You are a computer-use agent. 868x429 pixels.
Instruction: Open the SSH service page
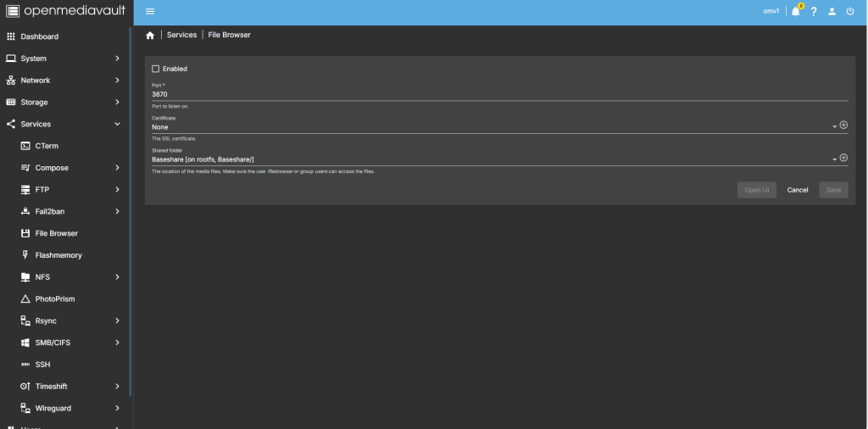click(x=42, y=365)
